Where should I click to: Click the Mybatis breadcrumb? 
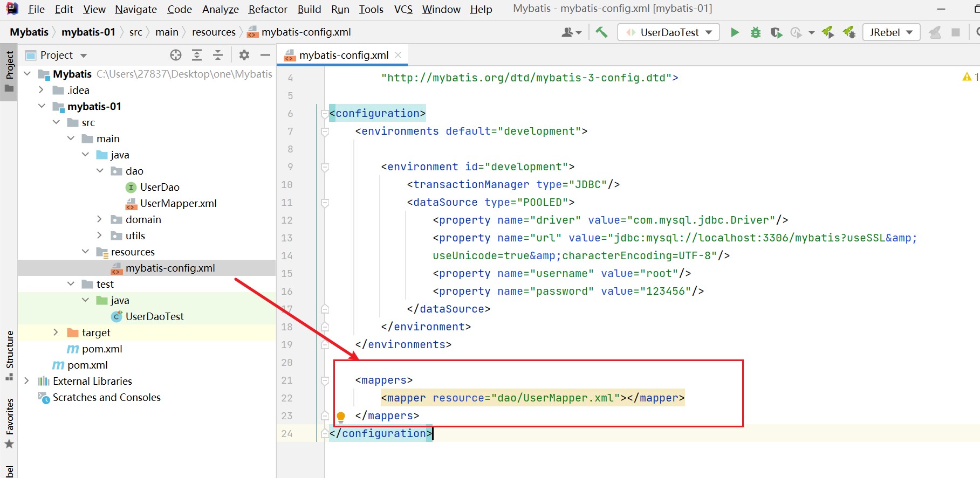29,32
